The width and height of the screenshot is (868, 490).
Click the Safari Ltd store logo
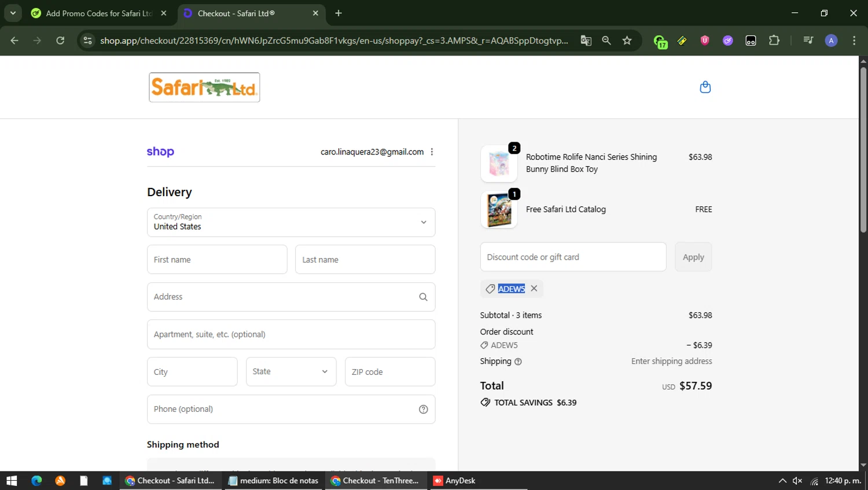pos(204,87)
